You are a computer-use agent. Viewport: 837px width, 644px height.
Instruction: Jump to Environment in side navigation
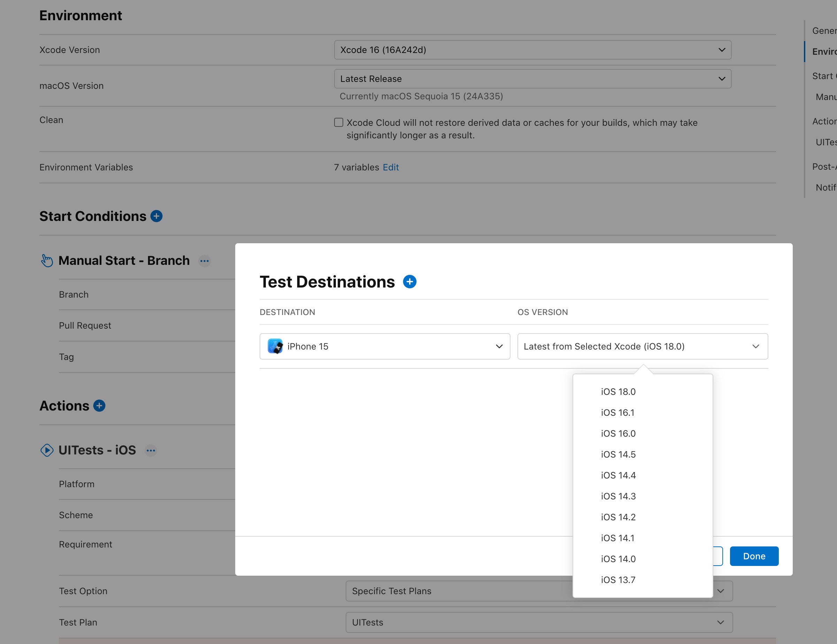[x=824, y=51]
